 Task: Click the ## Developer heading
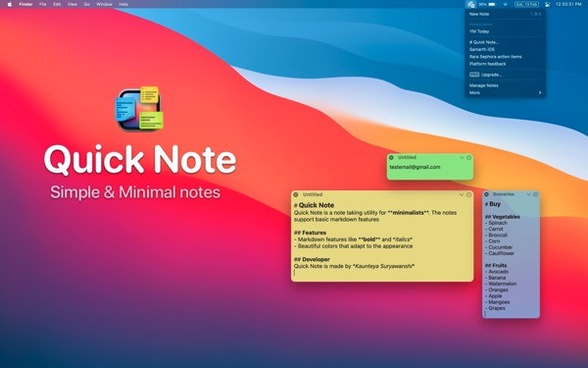312,259
